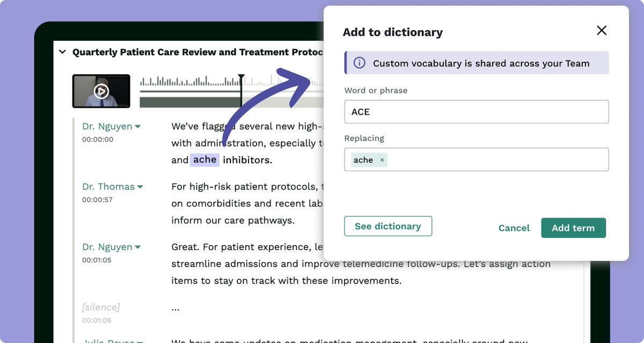Image resolution: width=644 pixels, height=343 pixels.
Task: Click the 'Add to dictionary' heading
Action: [x=393, y=32]
